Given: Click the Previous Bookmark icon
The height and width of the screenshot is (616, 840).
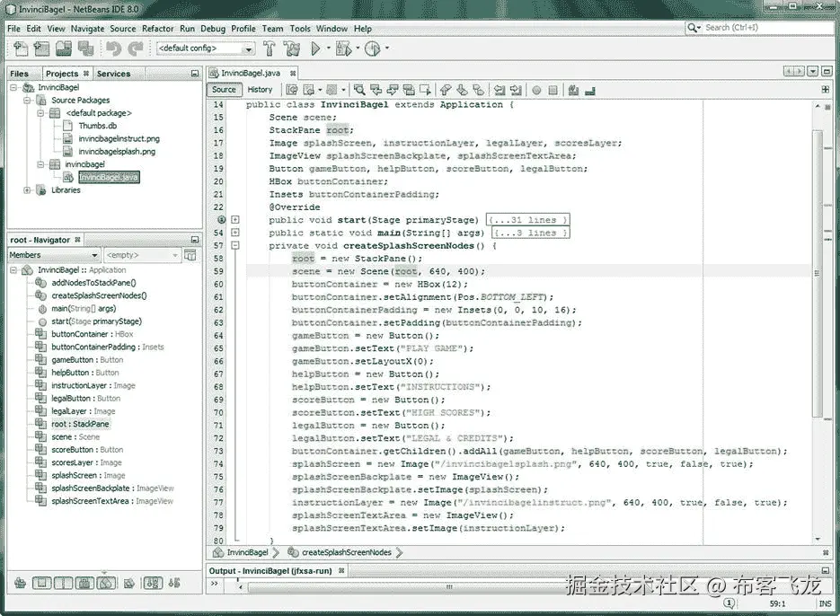Looking at the screenshot, I should pyautogui.click(x=446, y=90).
